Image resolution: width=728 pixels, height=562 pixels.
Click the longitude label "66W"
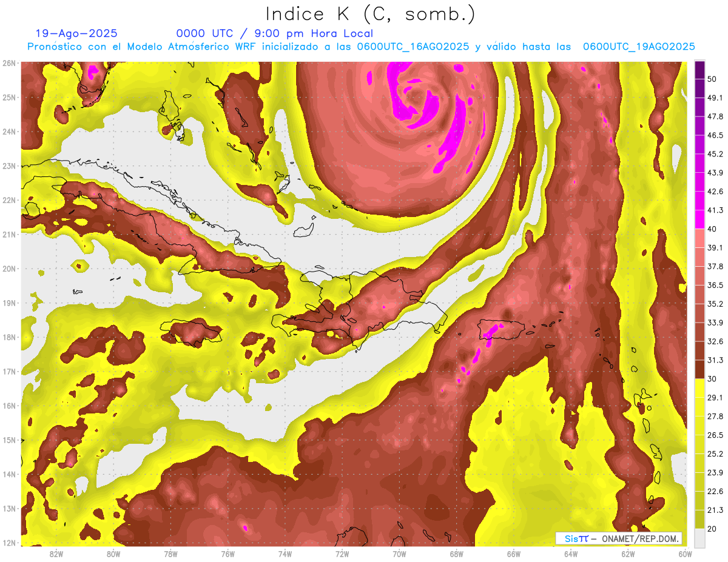(x=513, y=554)
